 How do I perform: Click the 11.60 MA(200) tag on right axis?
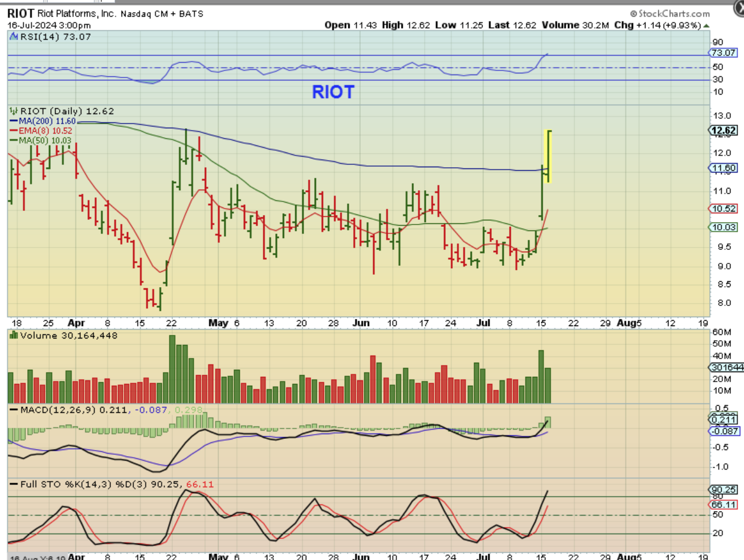(725, 168)
